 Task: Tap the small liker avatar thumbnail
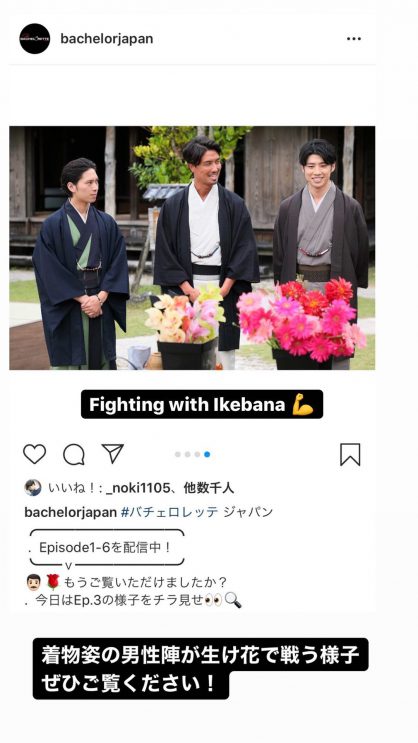tap(33, 488)
